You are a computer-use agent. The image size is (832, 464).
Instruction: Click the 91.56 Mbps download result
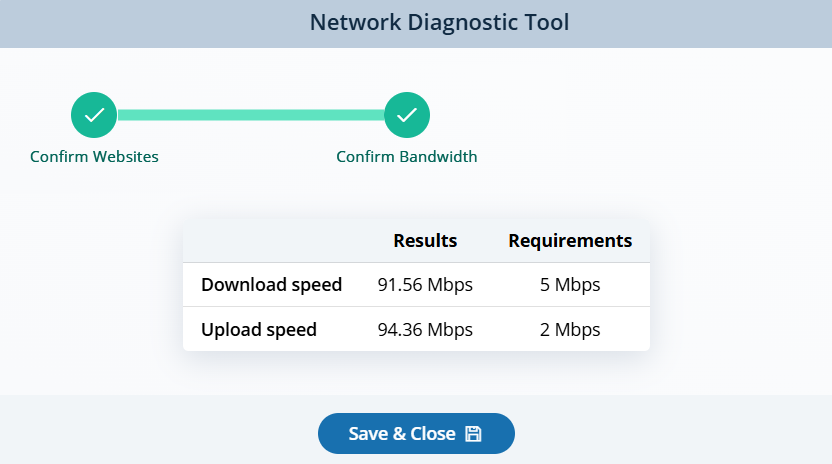(x=425, y=285)
